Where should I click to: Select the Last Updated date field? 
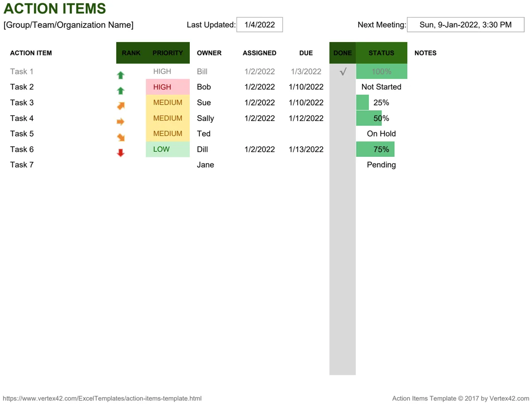coord(260,25)
